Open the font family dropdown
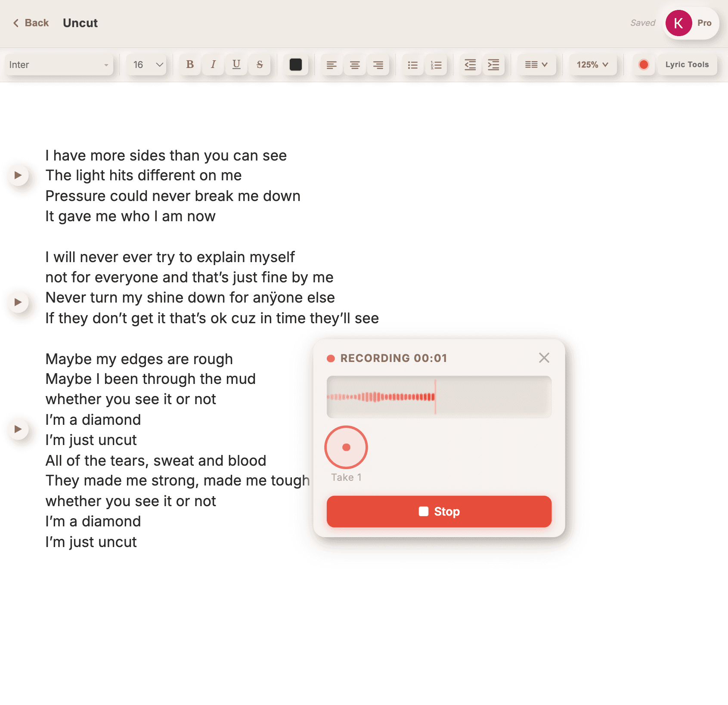Screen dimensions: 728x705 pyautogui.click(x=59, y=65)
